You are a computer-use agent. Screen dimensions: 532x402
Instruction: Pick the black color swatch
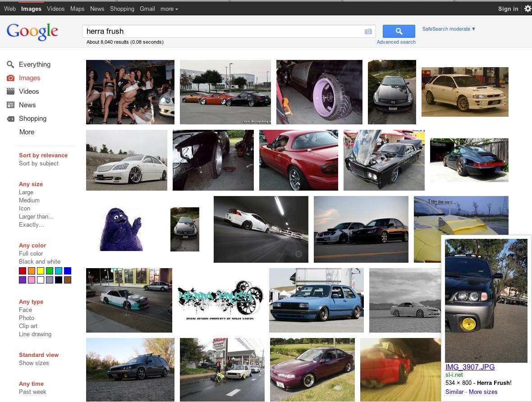click(59, 280)
